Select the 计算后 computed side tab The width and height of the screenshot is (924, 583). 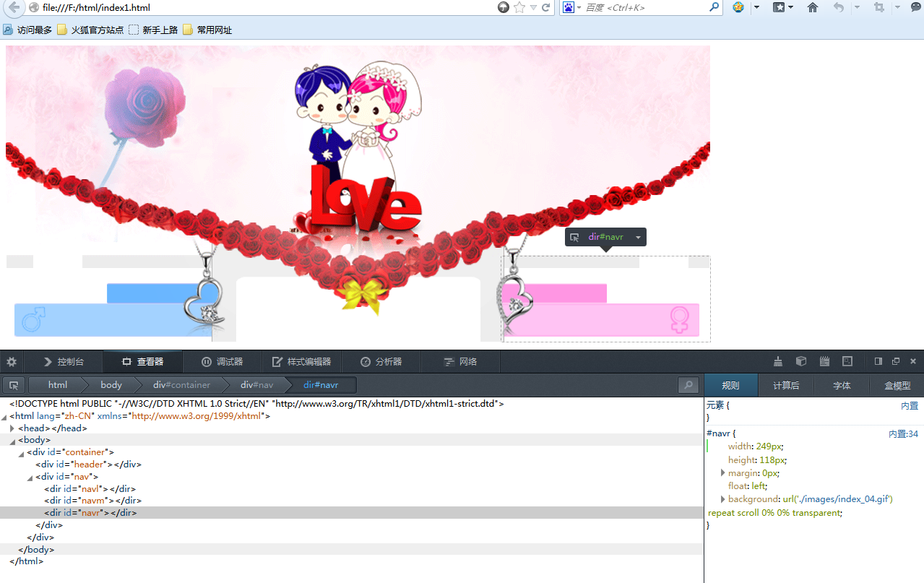pyautogui.click(x=786, y=385)
